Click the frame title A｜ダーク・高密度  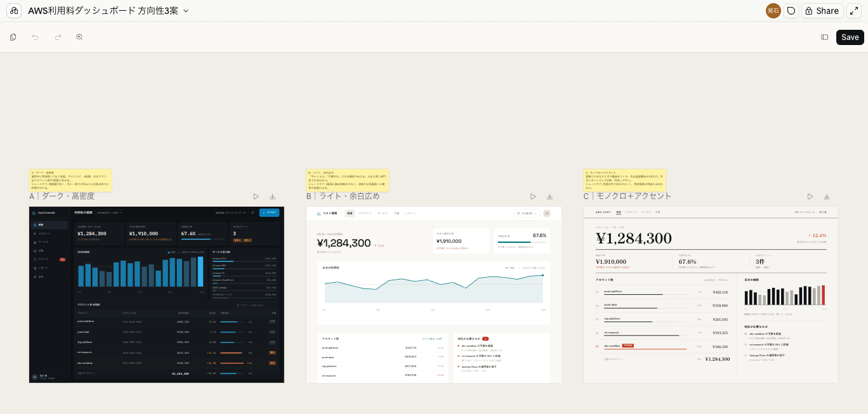[x=62, y=197]
